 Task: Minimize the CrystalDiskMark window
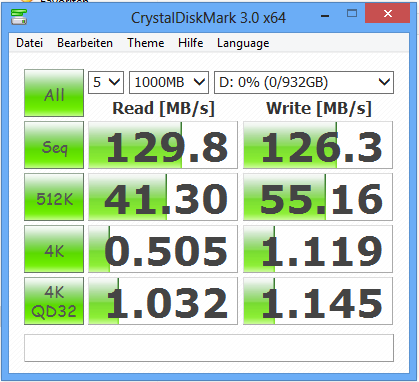tap(325, 15)
